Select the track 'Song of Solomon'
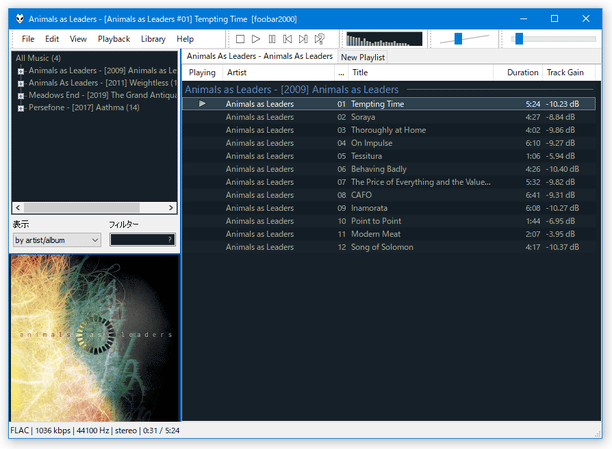 [x=389, y=247]
